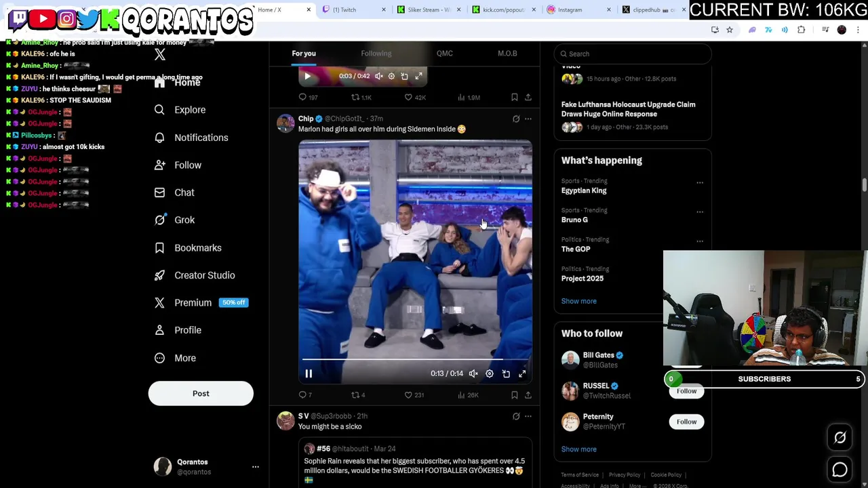Open Grok from the sidebar

pyautogui.click(x=174, y=220)
